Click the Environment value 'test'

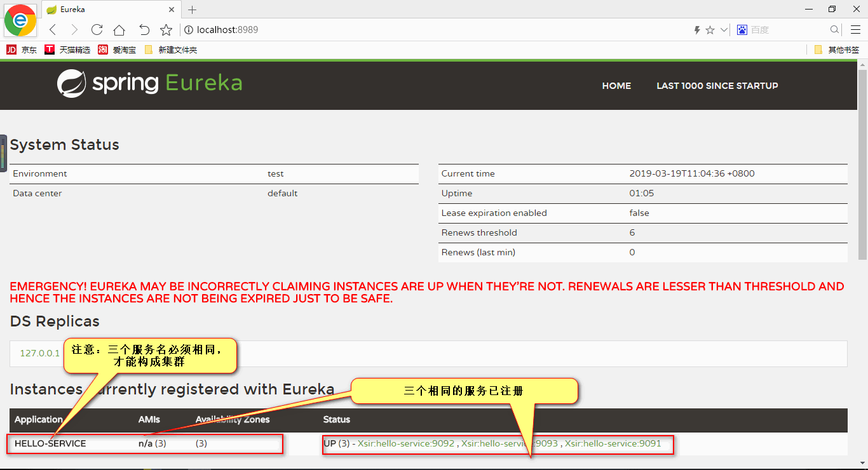coord(276,173)
